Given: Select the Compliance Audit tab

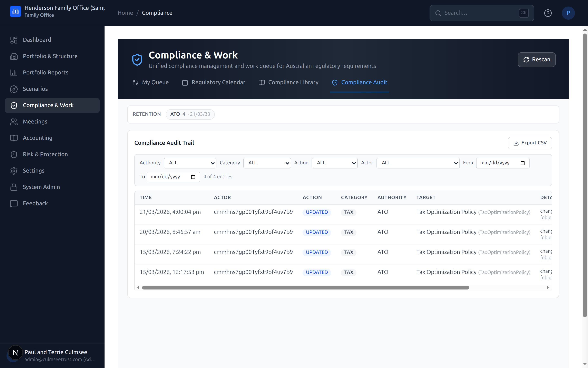Looking at the screenshot, I should tap(359, 83).
